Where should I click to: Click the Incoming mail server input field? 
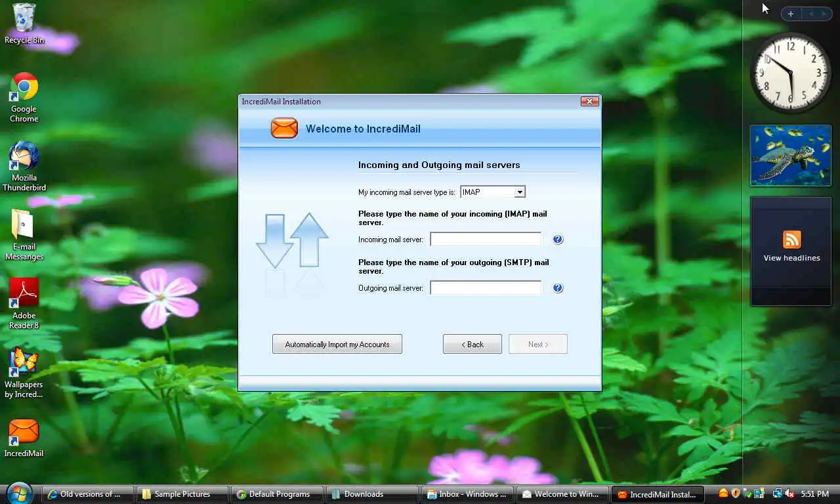[x=486, y=240]
